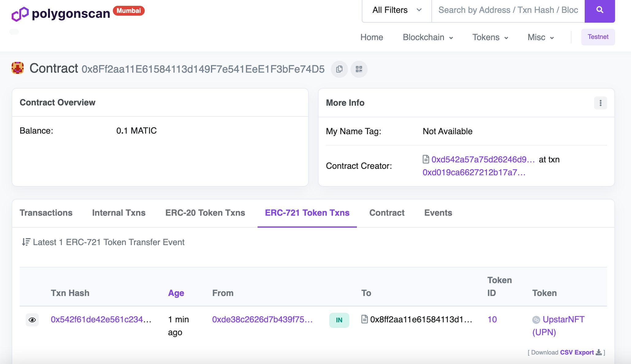
Task: Open the All Filters dropdown
Action: tap(397, 10)
